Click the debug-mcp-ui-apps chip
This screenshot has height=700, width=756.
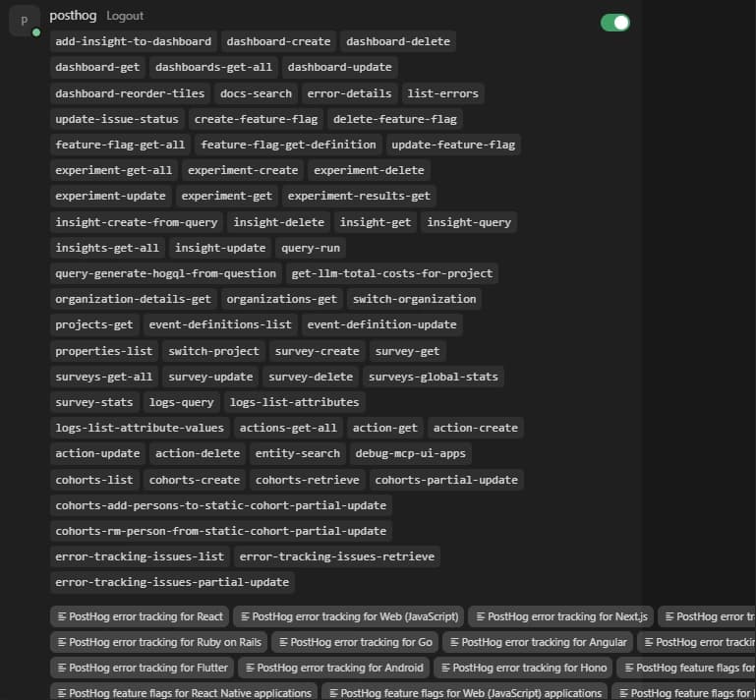[411, 453]
